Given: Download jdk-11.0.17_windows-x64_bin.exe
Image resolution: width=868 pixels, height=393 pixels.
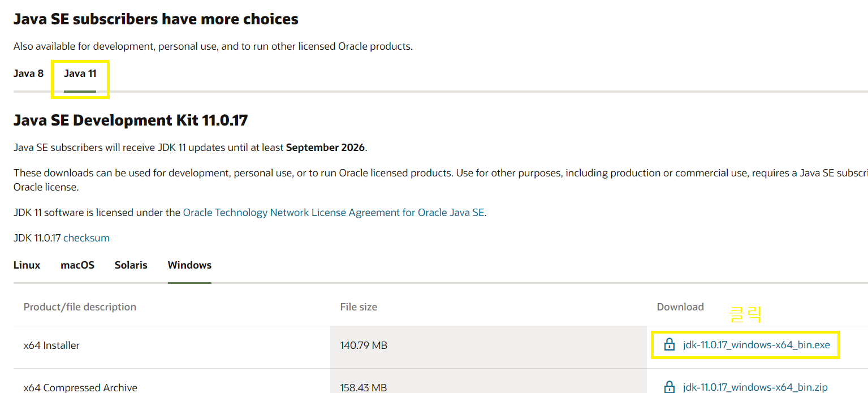Looking at the screenshot, I should 756,345.
